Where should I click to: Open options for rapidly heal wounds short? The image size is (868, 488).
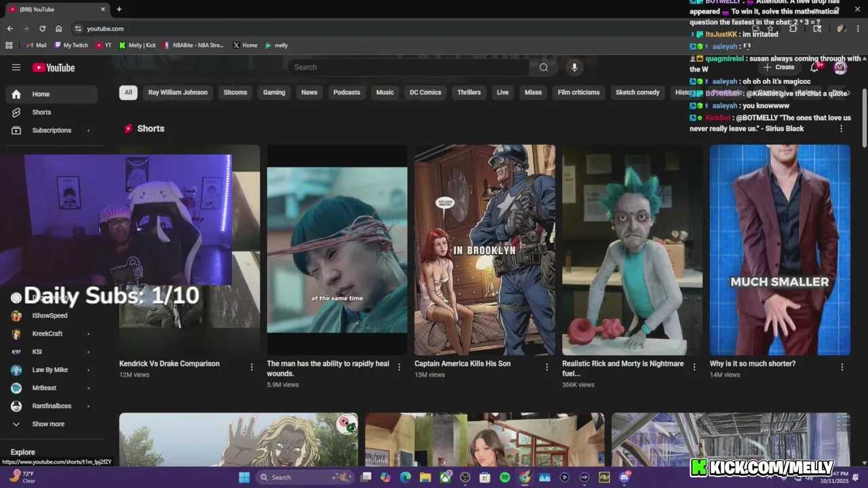[x=399, y=367]
